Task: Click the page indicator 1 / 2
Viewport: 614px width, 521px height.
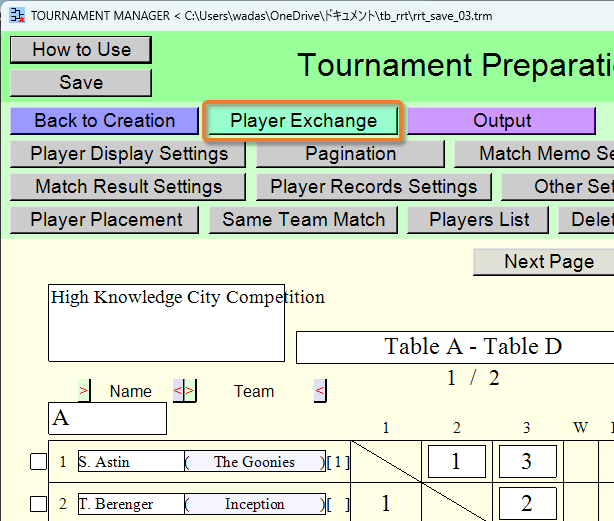Action: point(473,378)
